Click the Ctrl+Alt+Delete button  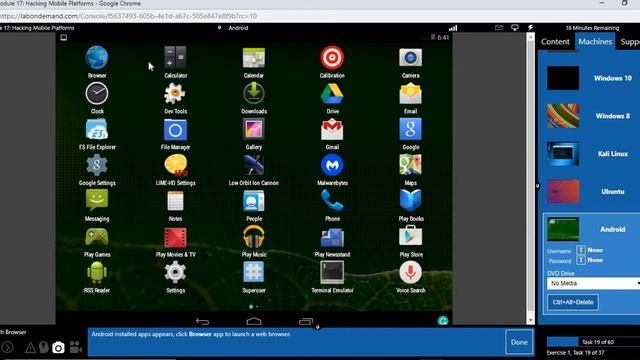point(573,302)
